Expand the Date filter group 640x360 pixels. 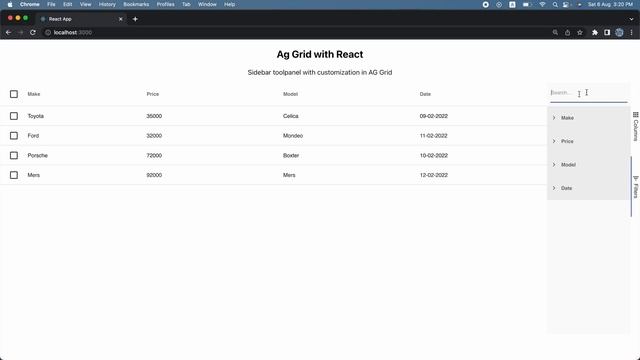[x=554, y=188]
